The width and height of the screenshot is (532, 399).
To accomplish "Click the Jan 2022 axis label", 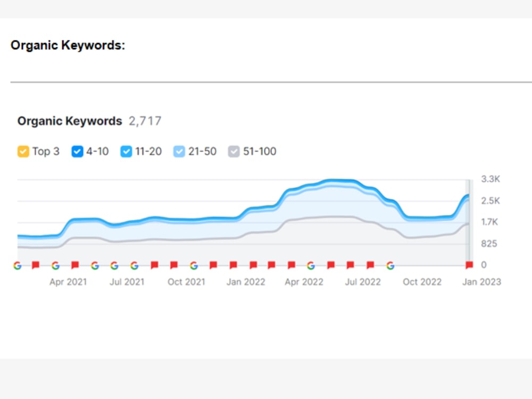I will pos(246,282).
